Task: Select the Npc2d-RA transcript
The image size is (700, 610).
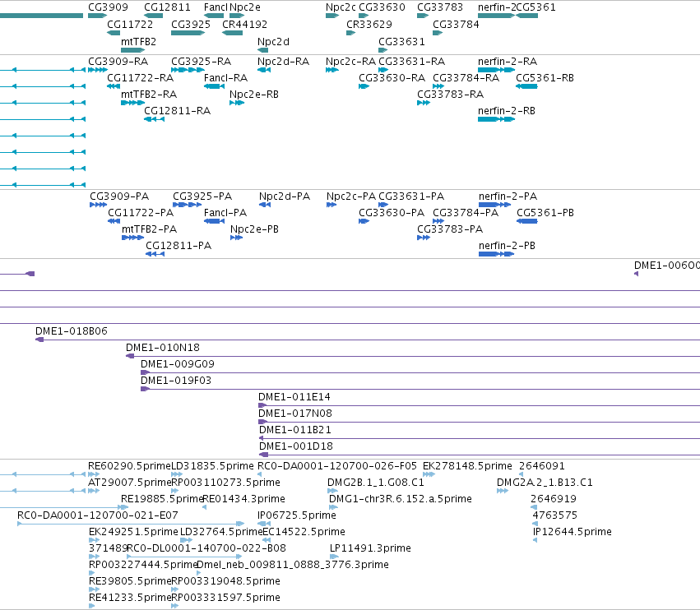Action: [x=264, y=70]
